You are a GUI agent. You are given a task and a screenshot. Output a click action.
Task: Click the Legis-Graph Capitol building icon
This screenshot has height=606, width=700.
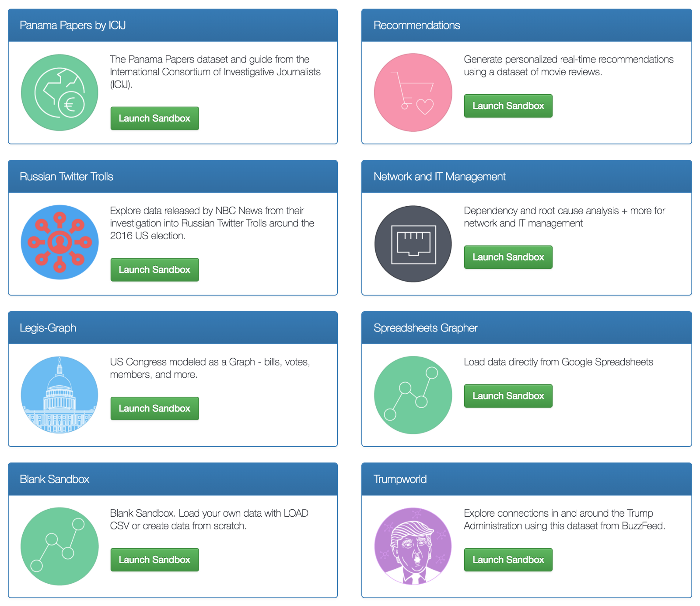click(x=59, y=395)
